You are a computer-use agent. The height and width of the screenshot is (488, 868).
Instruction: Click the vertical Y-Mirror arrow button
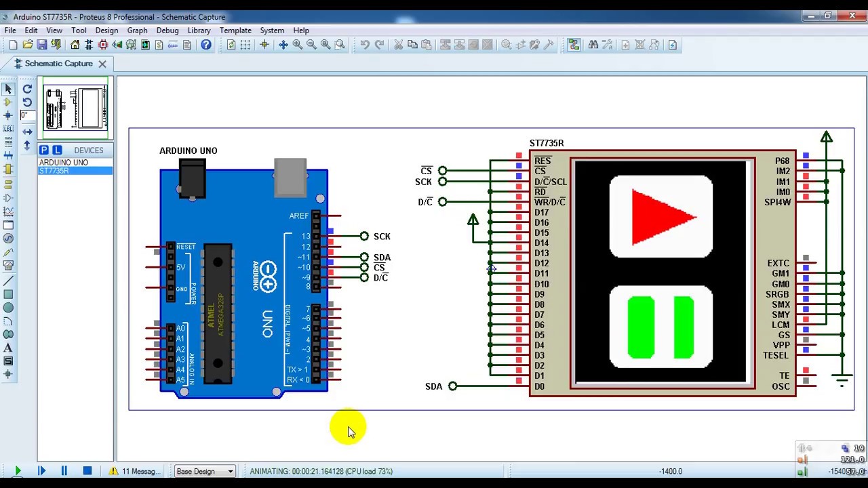pos(27,145)
